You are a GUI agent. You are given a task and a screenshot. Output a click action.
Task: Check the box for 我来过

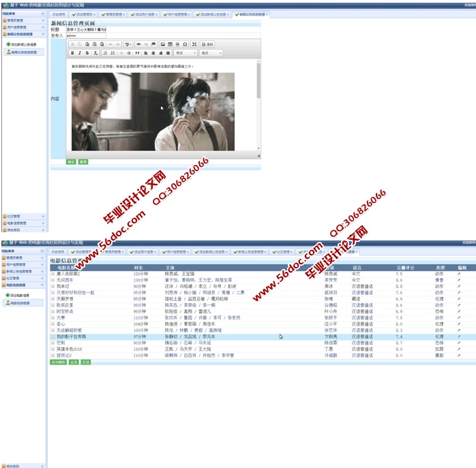[53, 286]
